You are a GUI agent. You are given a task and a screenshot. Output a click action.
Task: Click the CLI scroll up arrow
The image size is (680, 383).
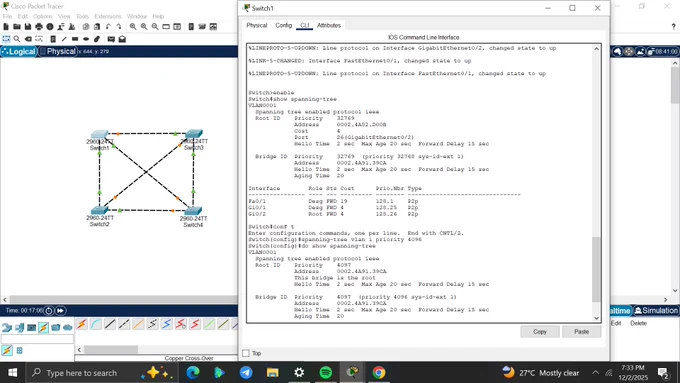(x=596, y=49)
